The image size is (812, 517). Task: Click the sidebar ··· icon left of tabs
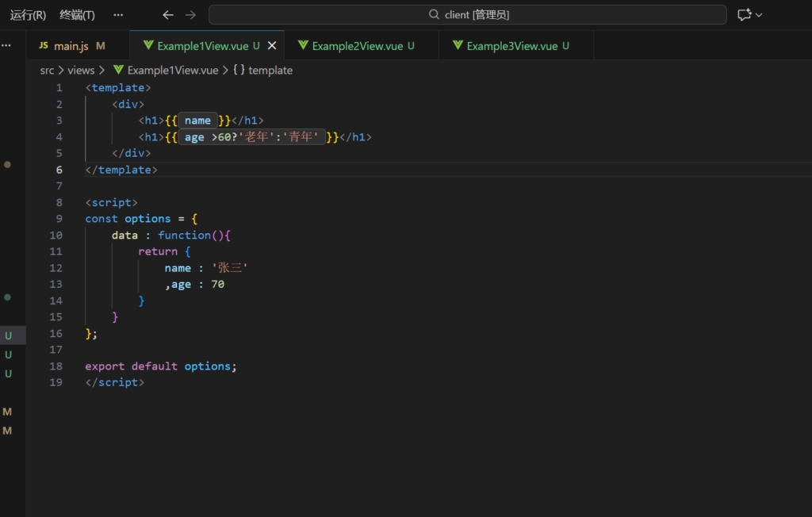tap(6, 46)
